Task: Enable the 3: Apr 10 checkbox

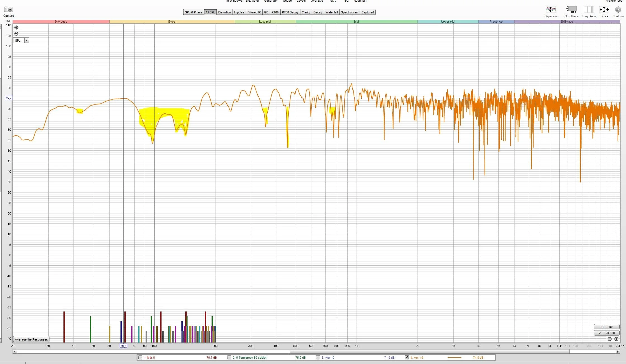Action: (318, 357)
